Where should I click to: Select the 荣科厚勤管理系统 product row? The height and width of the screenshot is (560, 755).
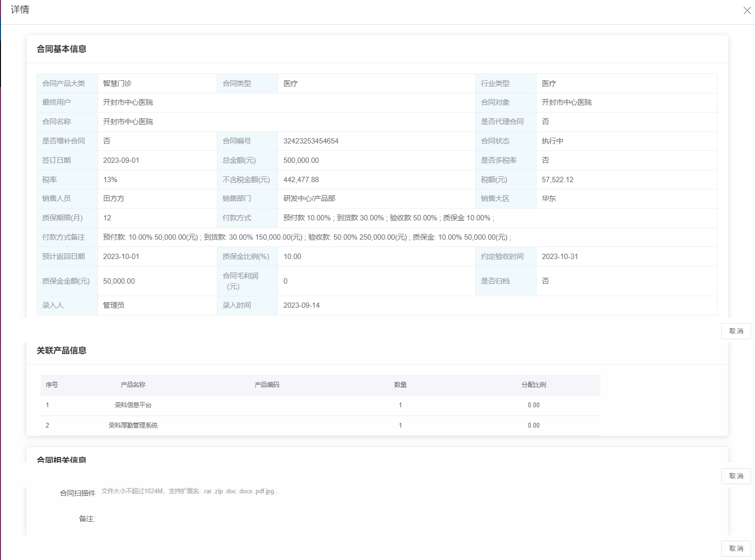(x=133, y=426)
